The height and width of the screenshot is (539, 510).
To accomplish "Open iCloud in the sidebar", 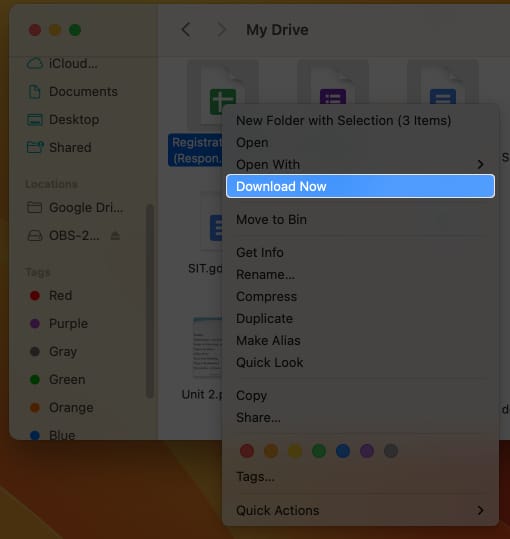I will 62,64.
